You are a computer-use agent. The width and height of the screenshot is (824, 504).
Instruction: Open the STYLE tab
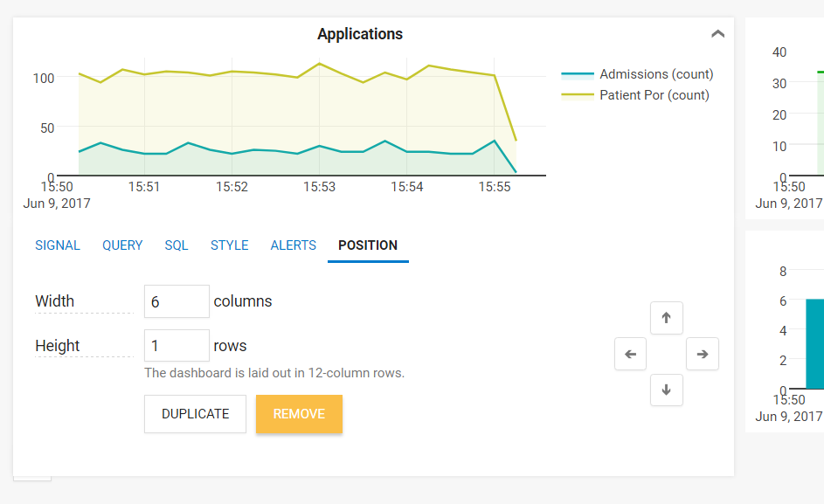pyautogui.click(x=229, y=245)
